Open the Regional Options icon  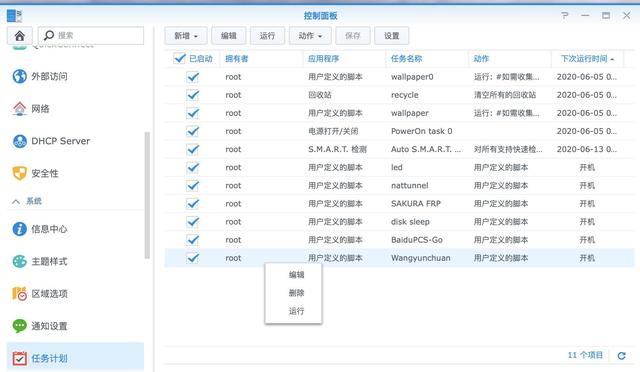[x=19, y=293]
